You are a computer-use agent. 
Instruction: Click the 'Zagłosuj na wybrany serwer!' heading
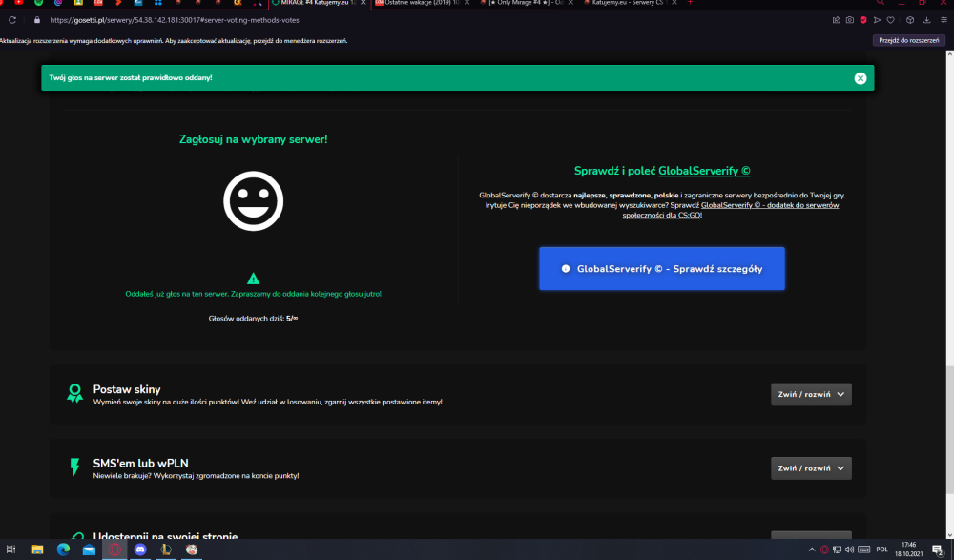(x=253, y=139)
